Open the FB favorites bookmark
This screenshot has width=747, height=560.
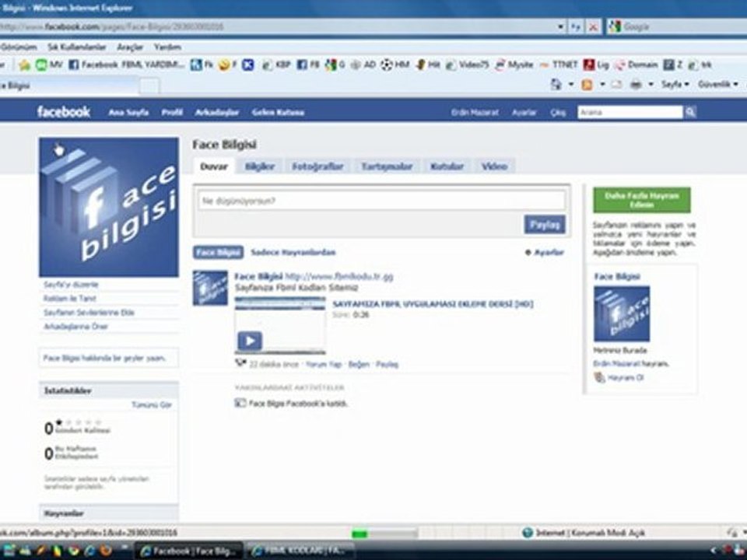pyautogui.click(x=308, y=65)
